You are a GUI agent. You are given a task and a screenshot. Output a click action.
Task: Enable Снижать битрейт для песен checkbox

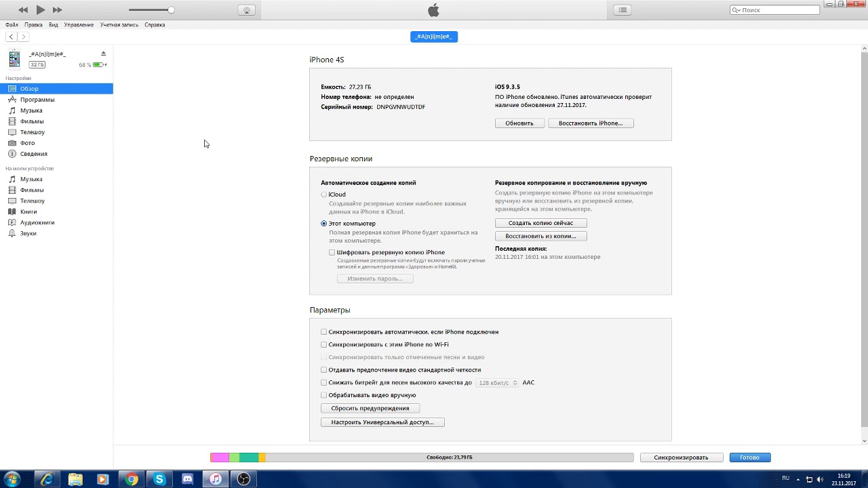click(x=324, y=383)
